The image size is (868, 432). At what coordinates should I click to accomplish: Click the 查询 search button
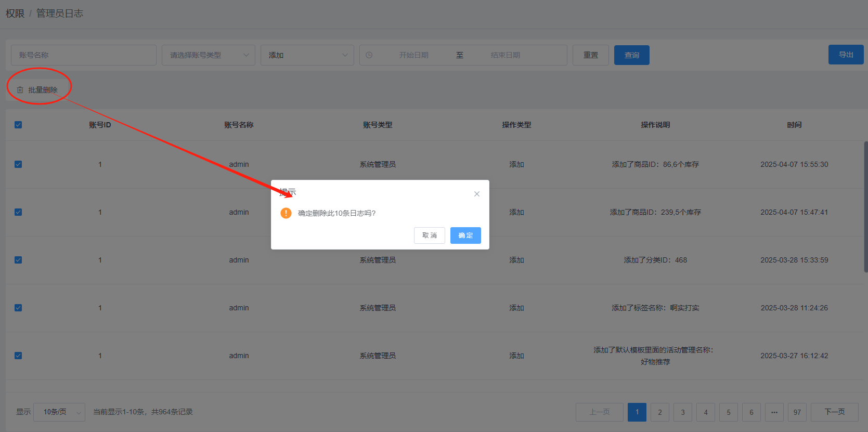coord(631,55)
